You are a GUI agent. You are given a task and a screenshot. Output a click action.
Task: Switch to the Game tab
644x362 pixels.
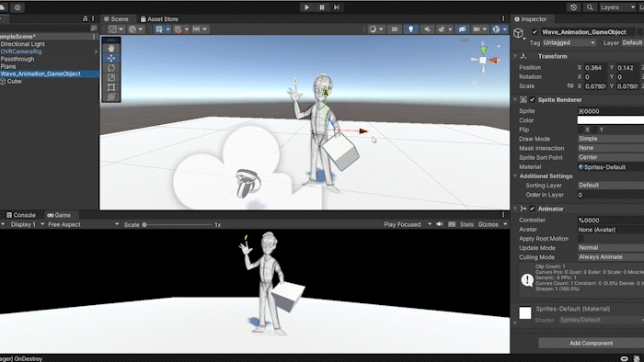coord(59,215)
